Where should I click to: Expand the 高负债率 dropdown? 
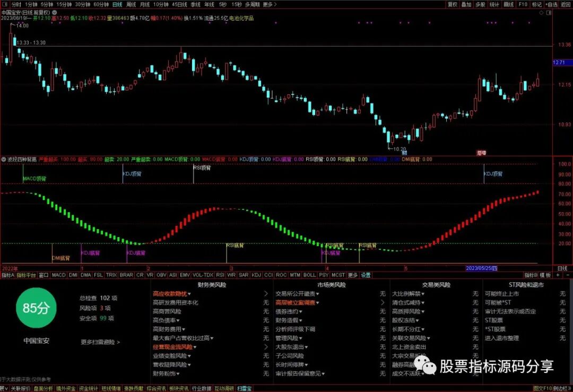(178, 321)
